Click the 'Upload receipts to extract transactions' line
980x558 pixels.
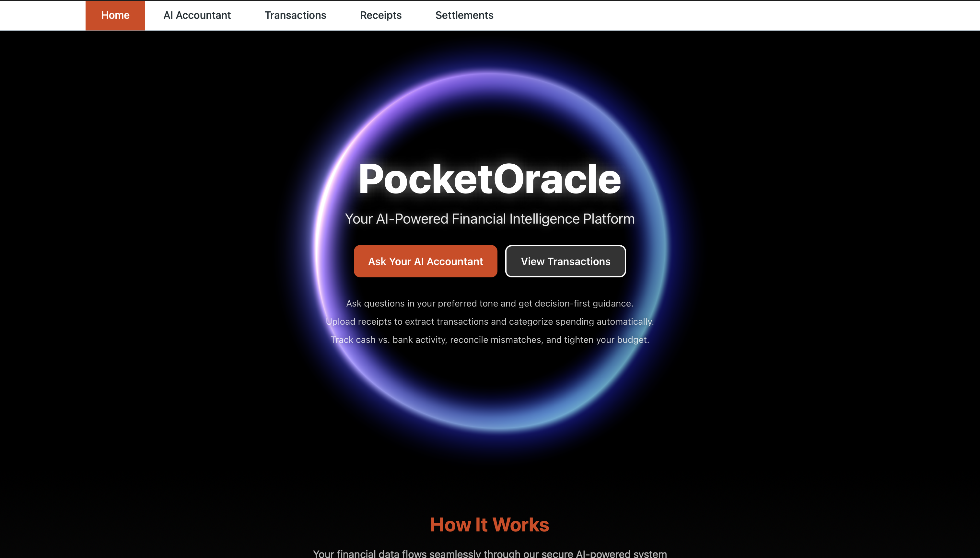[489, 321]
